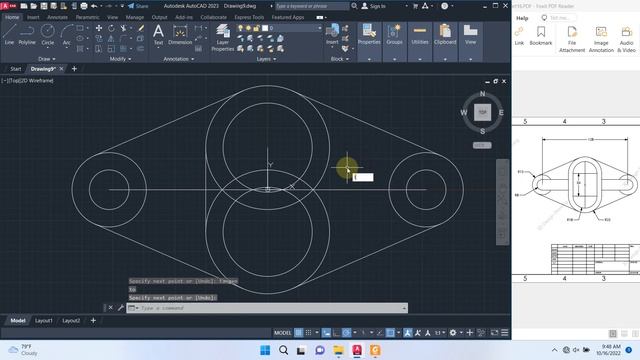Expand the Block panel dropdown

pyautogui.click(x=340, y=59)
